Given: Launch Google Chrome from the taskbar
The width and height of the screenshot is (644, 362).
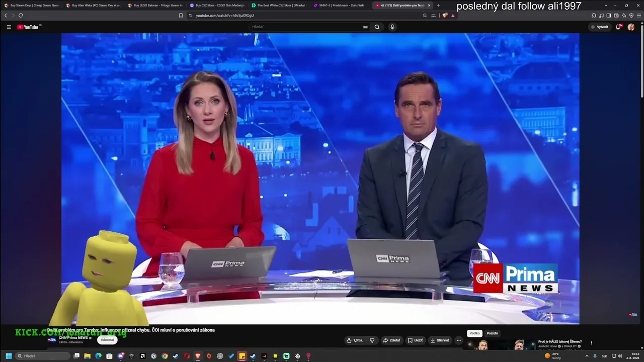Looking at the screenshot, I should [x=165, y=356].
